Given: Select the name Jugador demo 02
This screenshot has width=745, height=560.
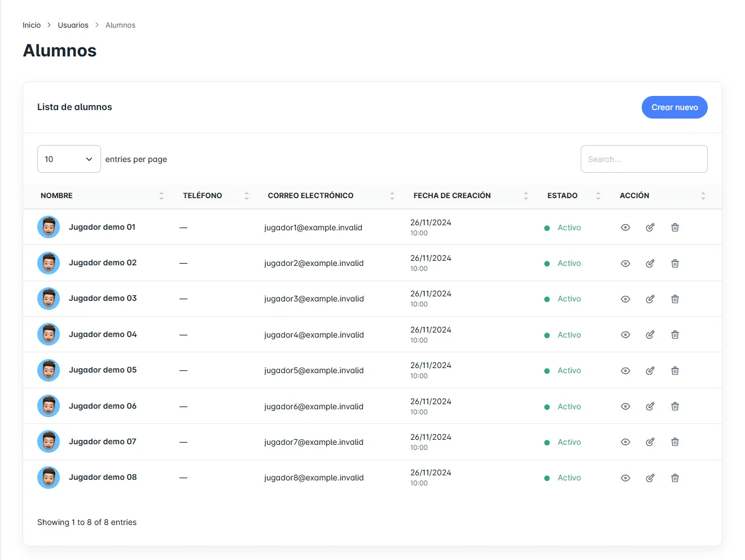Looking at the screenshot, I should (x=103, y=262).
